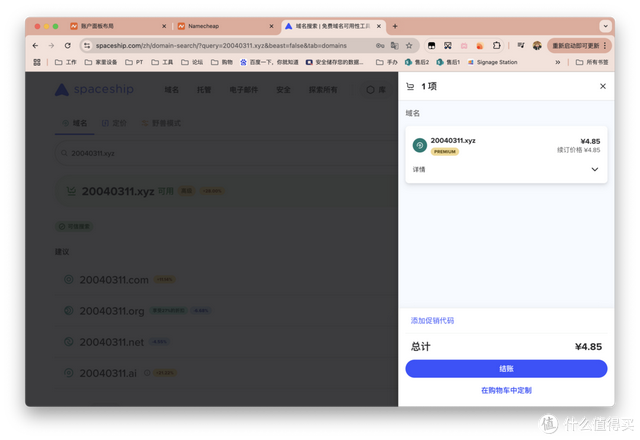Screen dimensions: 640x440
Task: Click the domain search box with 20040311.xyz
Action: (x=226, y=153)
